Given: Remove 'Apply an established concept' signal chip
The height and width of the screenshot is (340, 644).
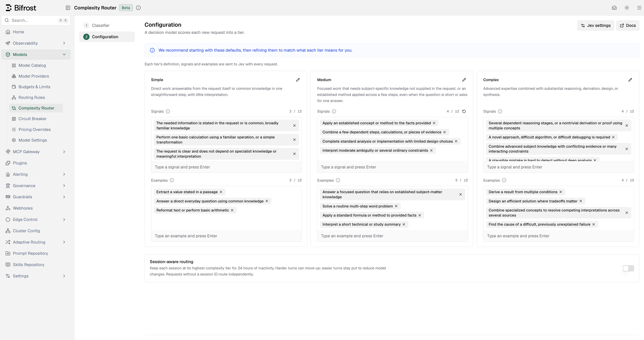Looking at the screenshot, I should click(x=434, y=123).
